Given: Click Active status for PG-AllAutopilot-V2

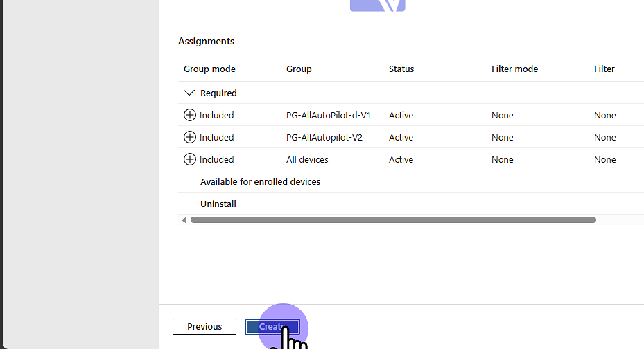Looking at the screenshot, I should (x=401, y=137).
